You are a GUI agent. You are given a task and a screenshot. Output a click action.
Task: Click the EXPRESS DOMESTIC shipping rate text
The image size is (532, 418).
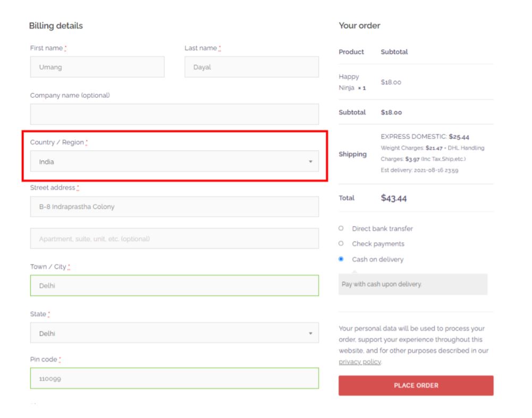[425, 137]
